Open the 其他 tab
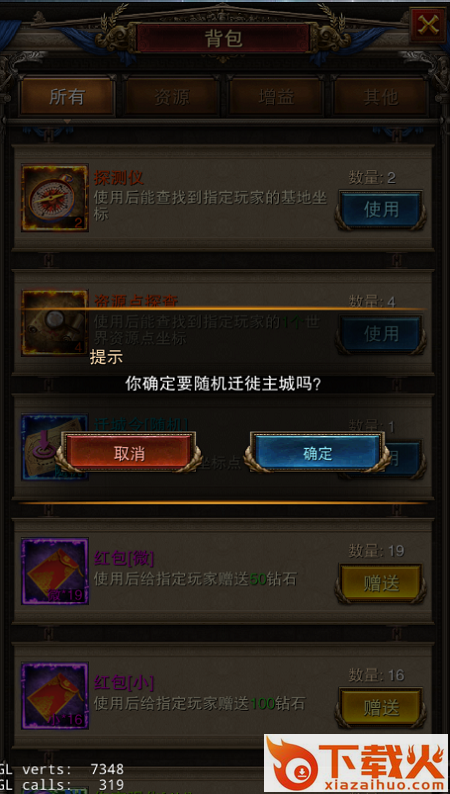This screenshot has width=450, height=794. [x=381, y=97]
